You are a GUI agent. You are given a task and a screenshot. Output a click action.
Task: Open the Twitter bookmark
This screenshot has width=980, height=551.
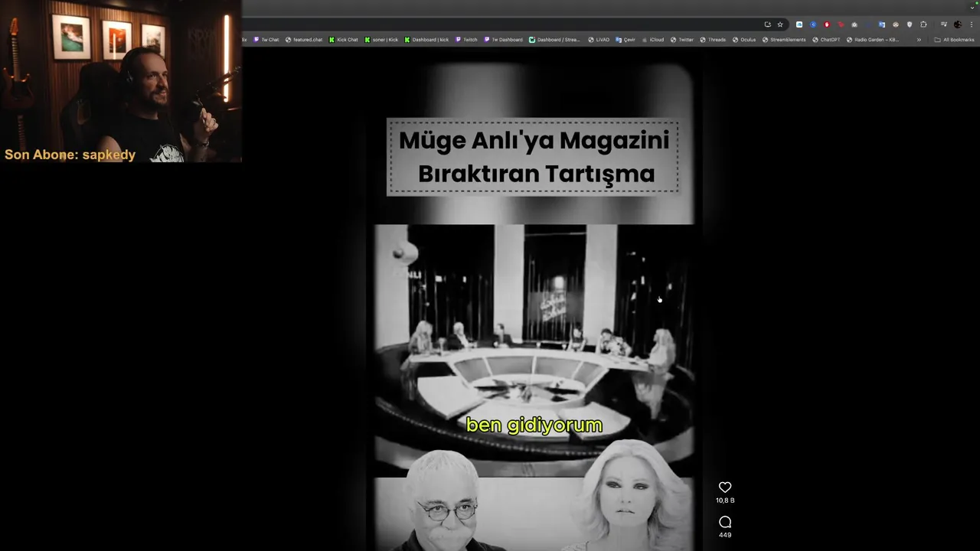681,40
